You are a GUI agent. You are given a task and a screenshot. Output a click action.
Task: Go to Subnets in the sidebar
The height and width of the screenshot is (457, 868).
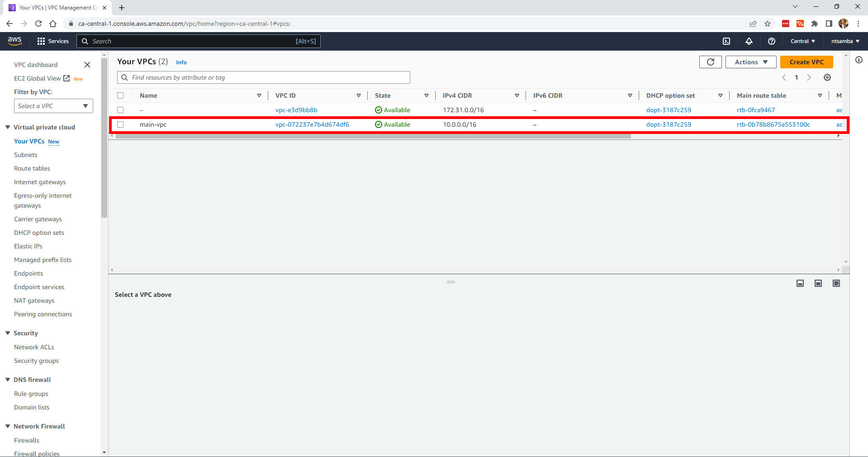click(26, 155)
